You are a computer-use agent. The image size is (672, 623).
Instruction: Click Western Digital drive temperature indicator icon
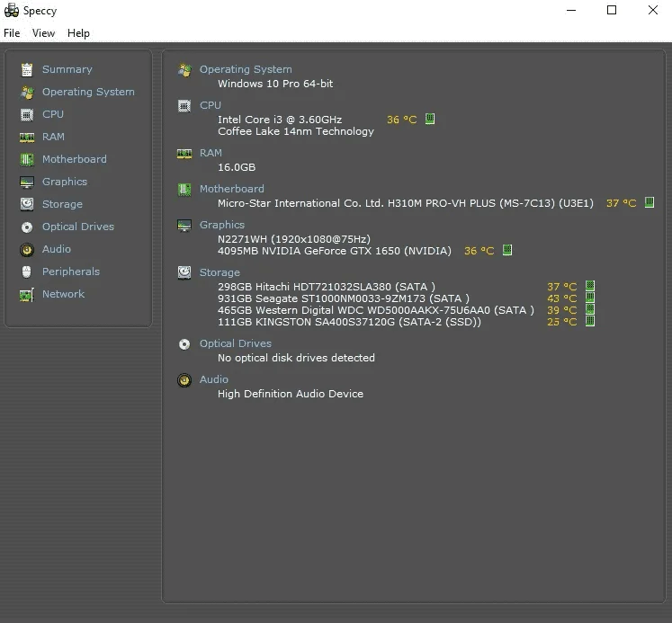point(590,309)
